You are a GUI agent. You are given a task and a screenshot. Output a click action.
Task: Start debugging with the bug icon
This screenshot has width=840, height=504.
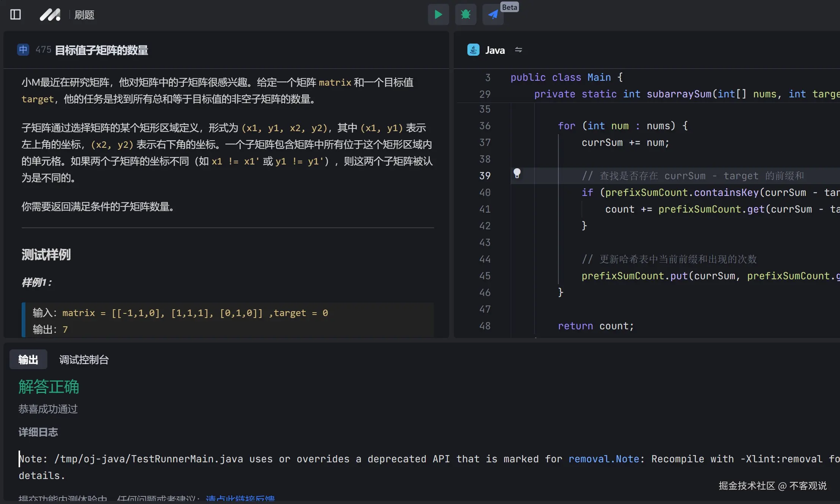(x=465, y=15)
